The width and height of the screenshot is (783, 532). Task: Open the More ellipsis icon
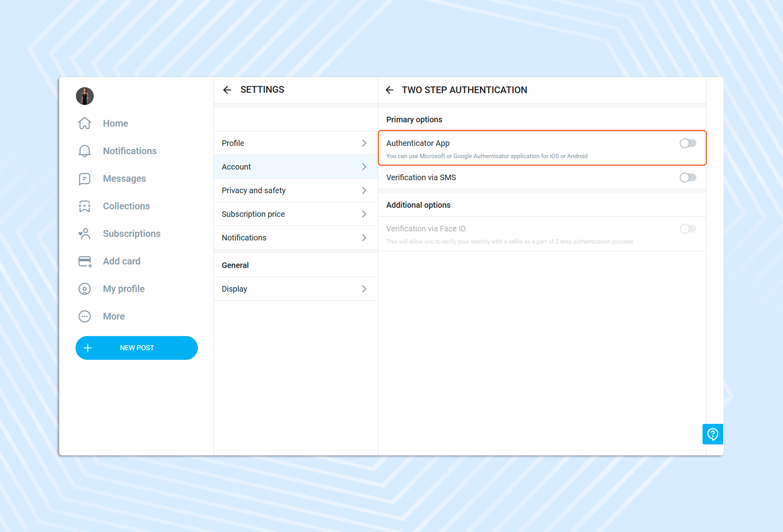(85, 316)
